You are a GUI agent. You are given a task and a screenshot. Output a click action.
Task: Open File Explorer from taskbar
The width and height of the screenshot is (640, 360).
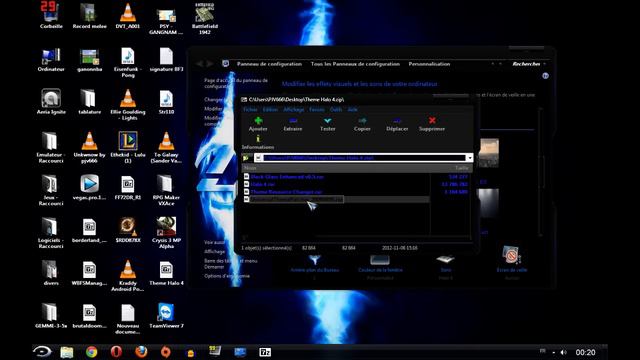point(67,352)
